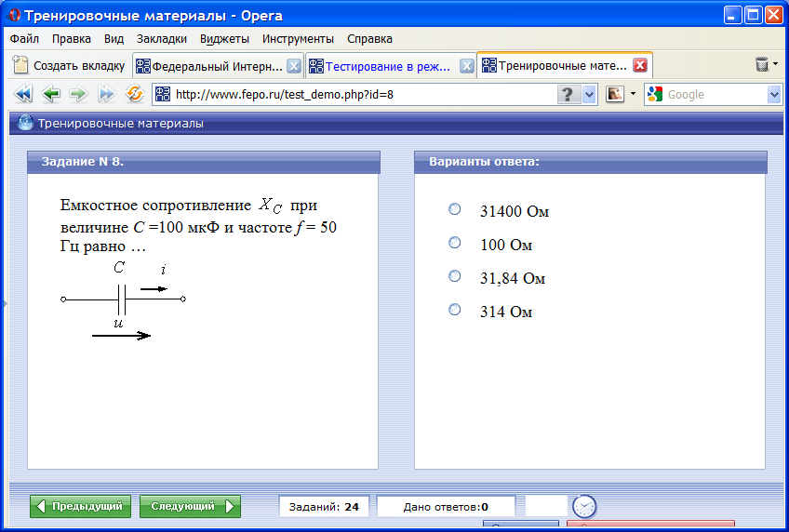This screenshot has width=789, height=532.
Task: Click the new tab page icon
Action: tap(20, 65)
